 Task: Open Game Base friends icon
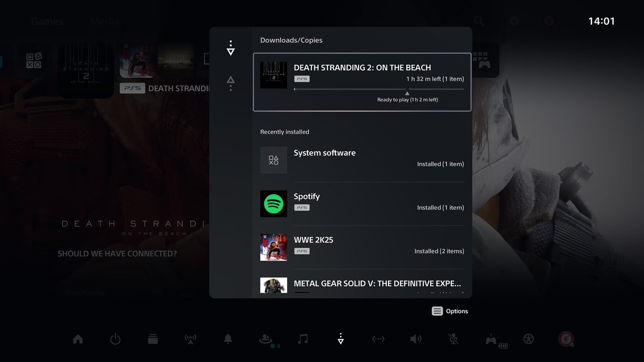click(x=265, y=339)
